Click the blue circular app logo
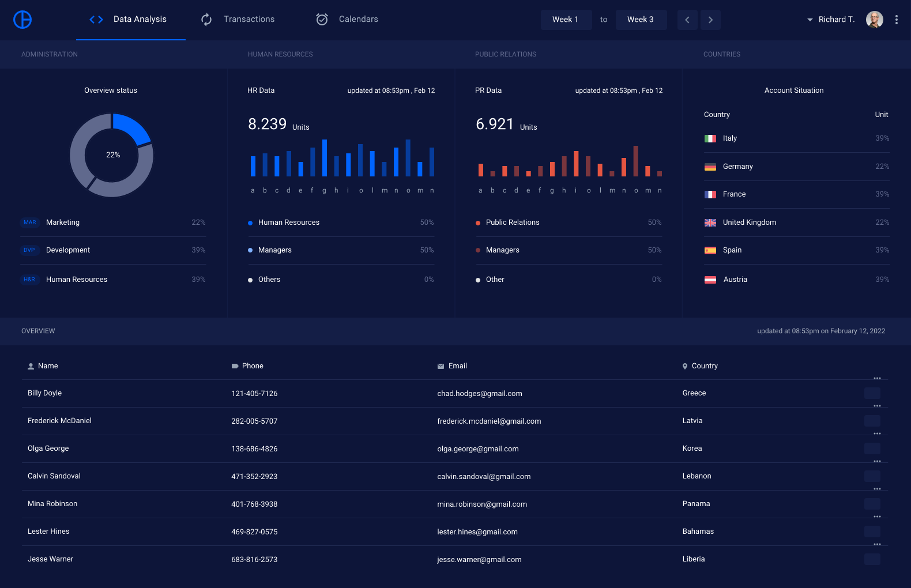Viewport: 911px width, 588px height. tap(22, 20)
